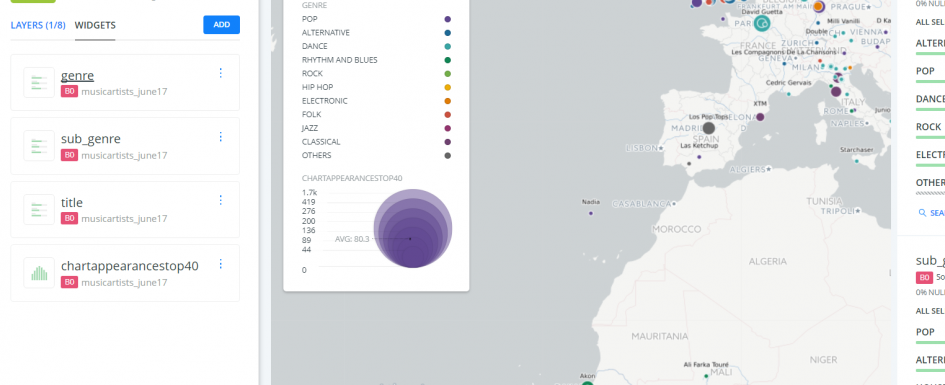Screen dimensions: 945x385
Task: Click the CHARTAPPEARANCESTOP40 legend heading
Action: tap(352, 178)
